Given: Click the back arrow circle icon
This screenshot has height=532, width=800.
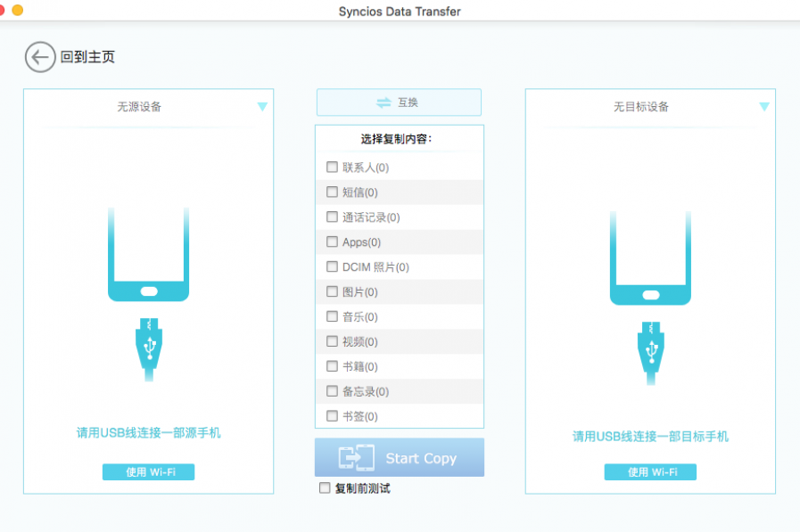Looking at the screenshot, I should (x=40, y=57).
